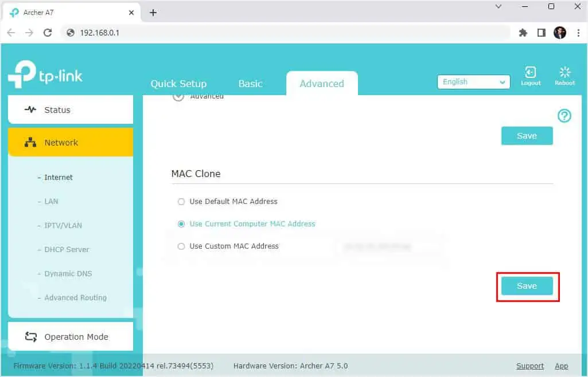Select Use Current Computer MAC Address
Image resolution: width=588 pixels, height=377 pixels.
click(181, 224)
